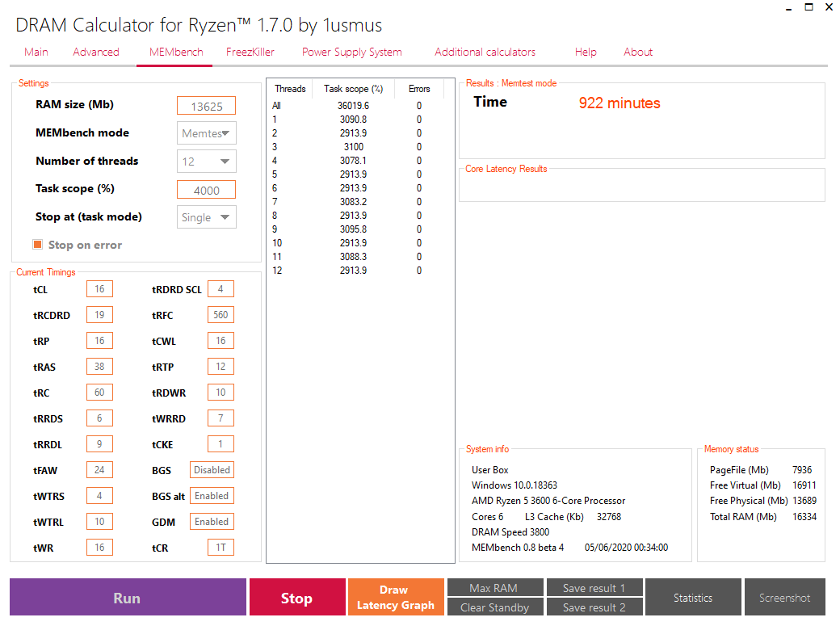840x630 pixels.
Task: Open the Number of threads dropdown
Action: pyautogui.click(x=206, y=162)
